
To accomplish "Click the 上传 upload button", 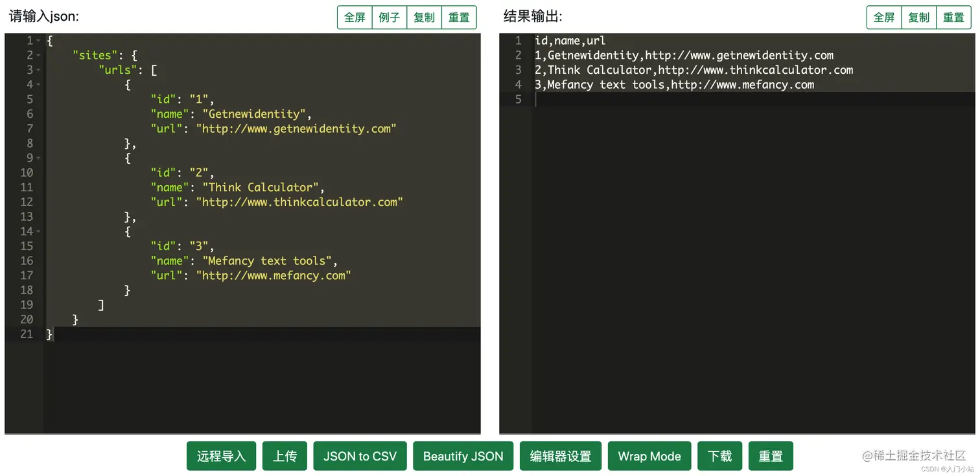I will point(285,456).
